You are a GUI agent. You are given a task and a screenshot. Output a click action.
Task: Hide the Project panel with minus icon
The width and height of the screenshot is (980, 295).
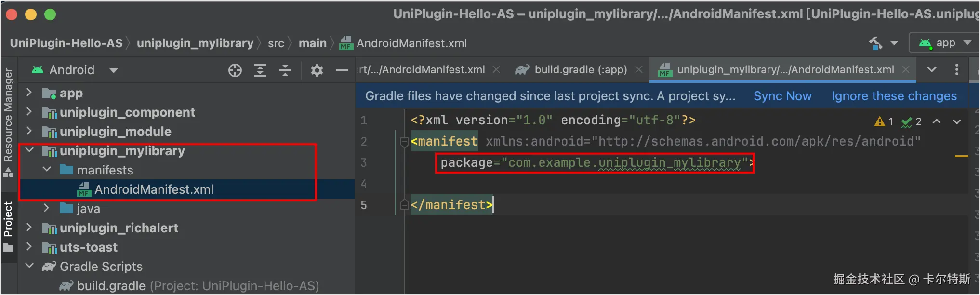click(342, 70)
